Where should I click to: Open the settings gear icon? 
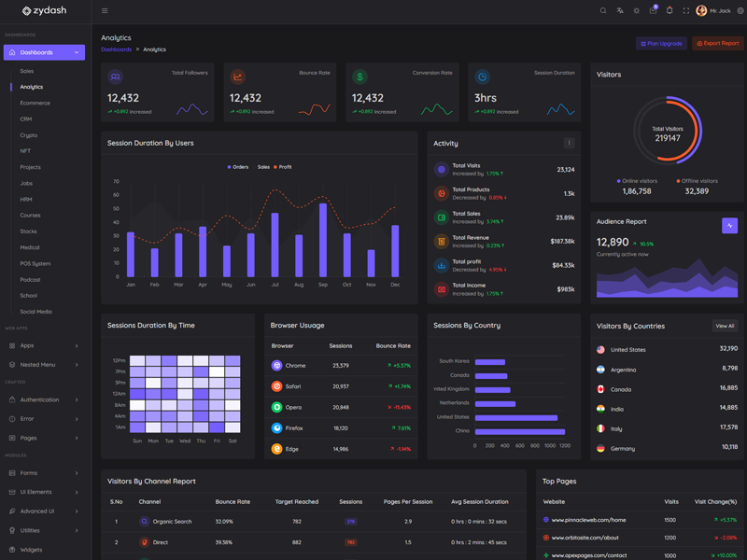[x=740, y=11]
